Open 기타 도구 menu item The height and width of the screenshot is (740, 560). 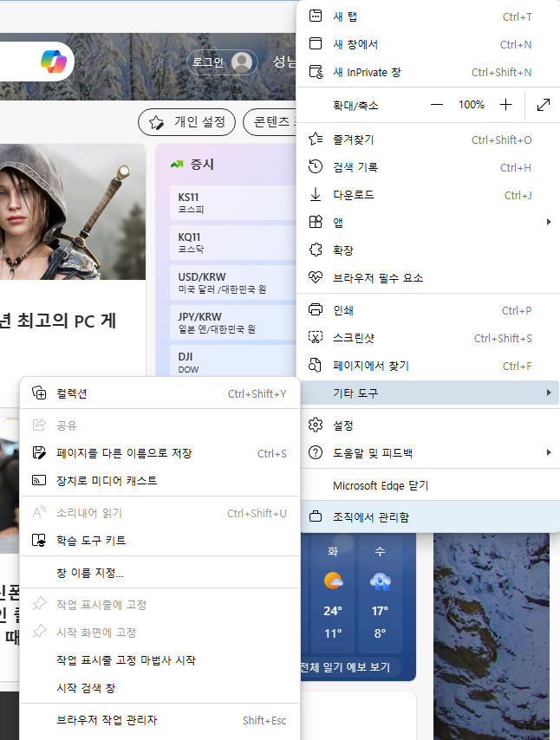click(x=429, y=393)
